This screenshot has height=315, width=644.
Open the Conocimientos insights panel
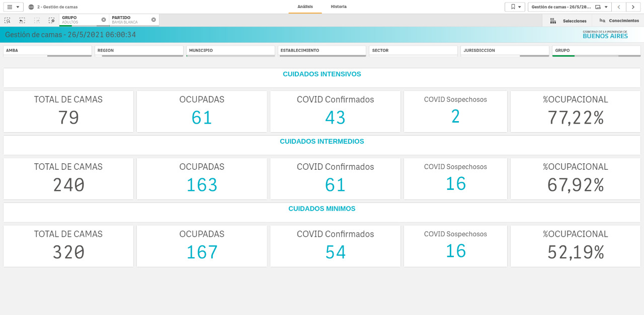pos(619,21)
